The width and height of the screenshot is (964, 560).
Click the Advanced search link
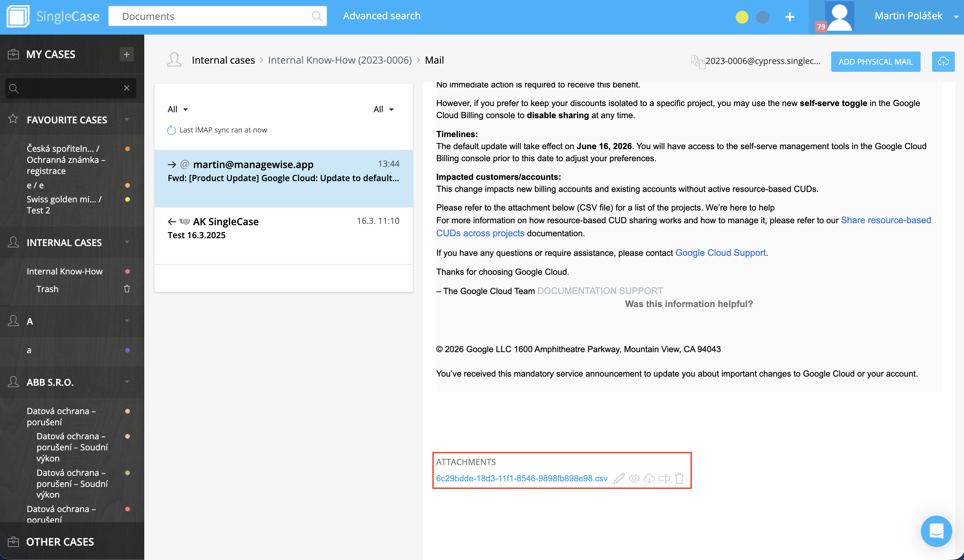382,16
